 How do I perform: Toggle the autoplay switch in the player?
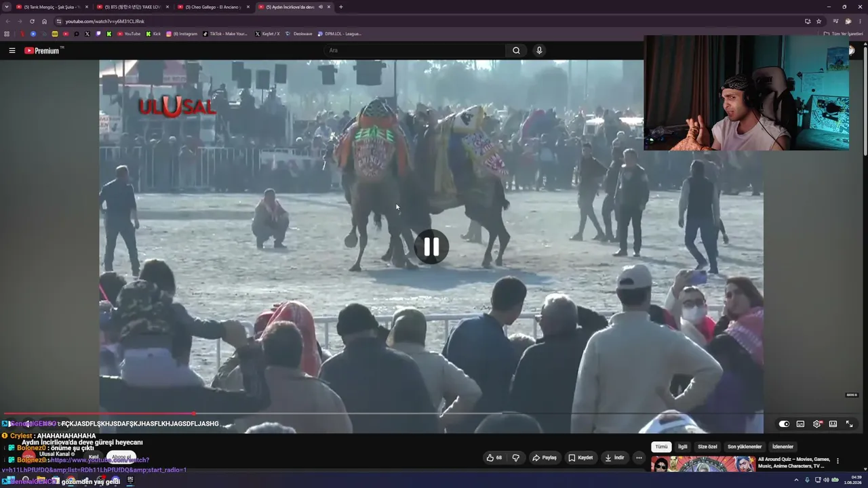point(784,424)
